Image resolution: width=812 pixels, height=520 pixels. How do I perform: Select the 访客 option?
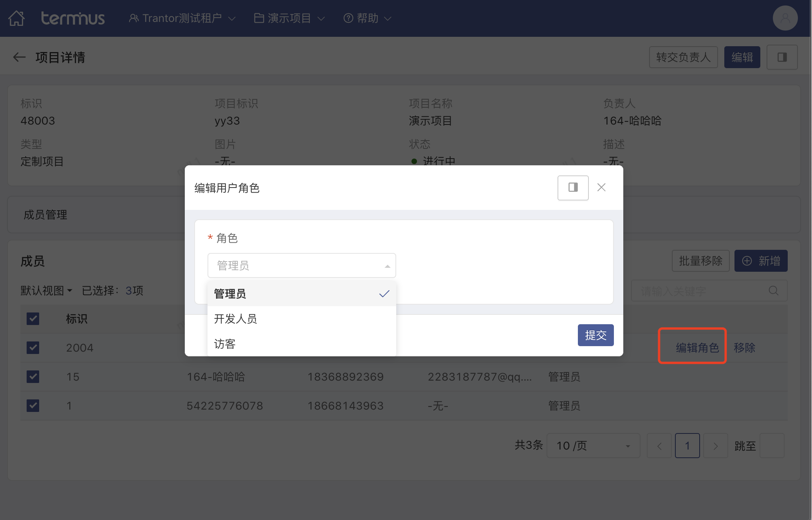click(x=301, y=344)
